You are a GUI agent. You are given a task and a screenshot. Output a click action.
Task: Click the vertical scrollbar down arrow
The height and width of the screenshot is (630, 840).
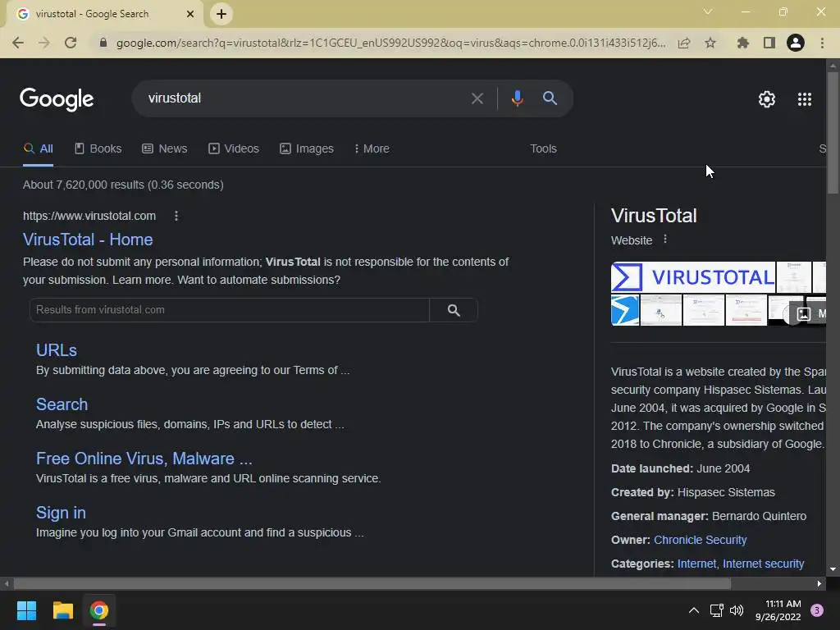[x=833, y=569]
